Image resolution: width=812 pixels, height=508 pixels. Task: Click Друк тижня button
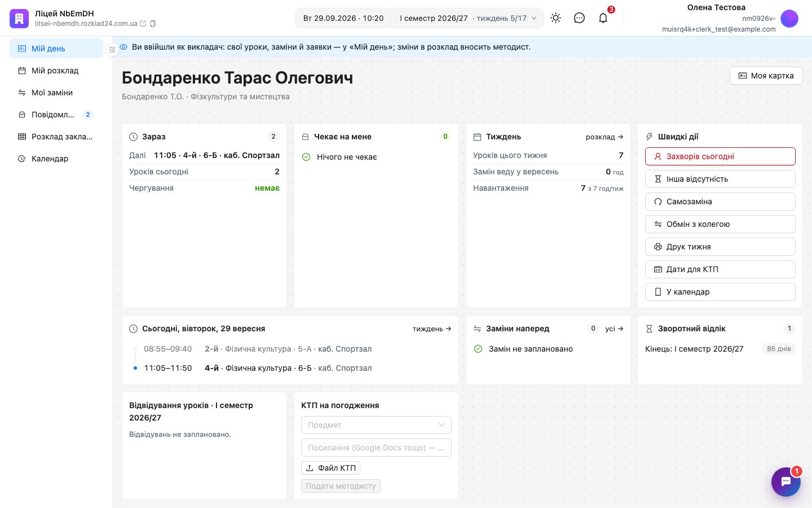click(x=720, y=247)
